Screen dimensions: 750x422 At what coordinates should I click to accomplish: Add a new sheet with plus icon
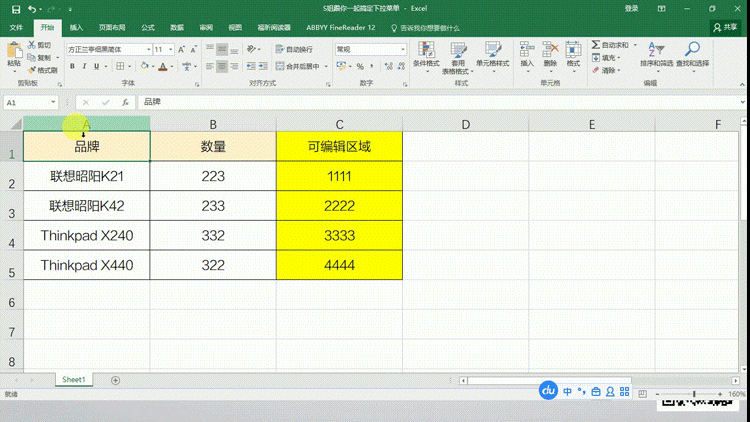click(115, 380)
